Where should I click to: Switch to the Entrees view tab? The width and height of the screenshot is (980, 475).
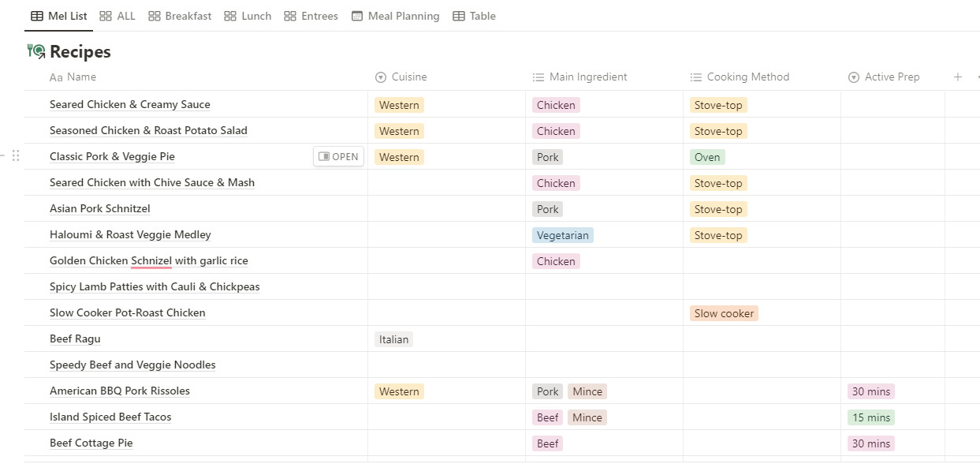click(311, 16)
